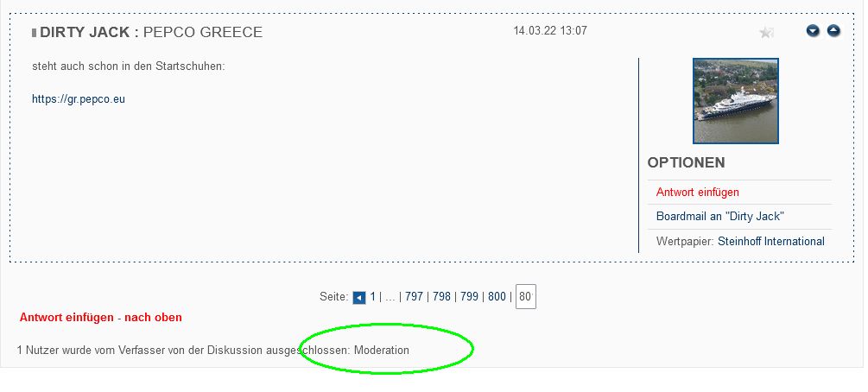
Task: Open Steinhoff International Wertpapier link
Action: (771, 242)
